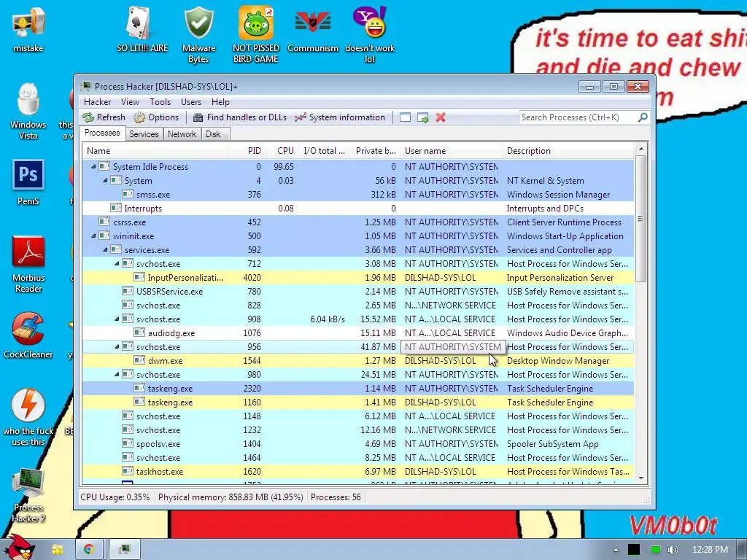Collapse the services.exe tree node

click(x=105, y=249)
